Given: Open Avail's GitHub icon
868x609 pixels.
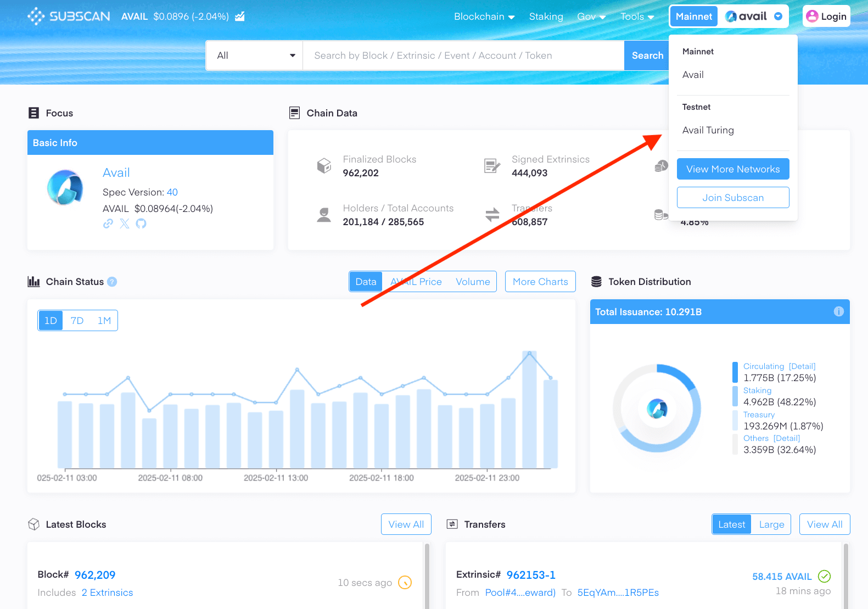Looking at the screenshot, I should (x=141, y=224).
